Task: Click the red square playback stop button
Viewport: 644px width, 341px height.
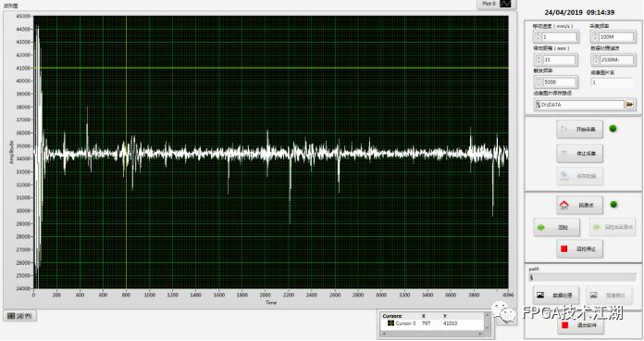Action: click(x=579, y=249)
